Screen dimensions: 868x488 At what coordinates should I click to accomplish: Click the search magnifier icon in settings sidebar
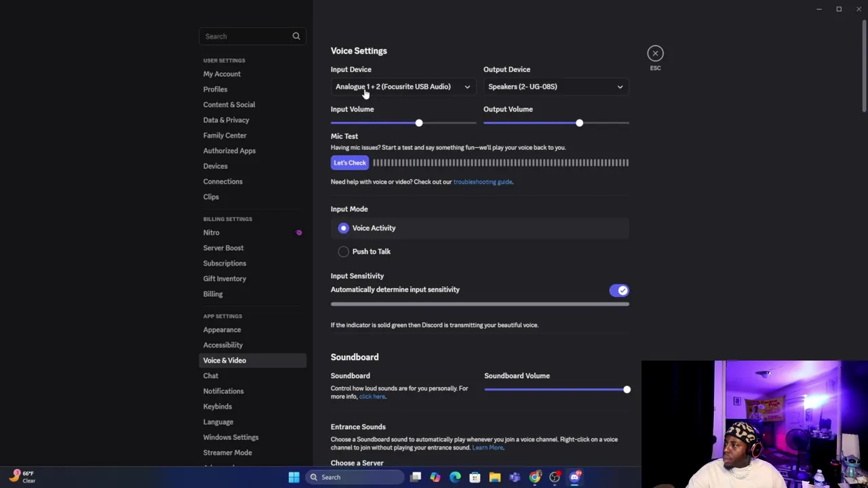pos(296,36)
